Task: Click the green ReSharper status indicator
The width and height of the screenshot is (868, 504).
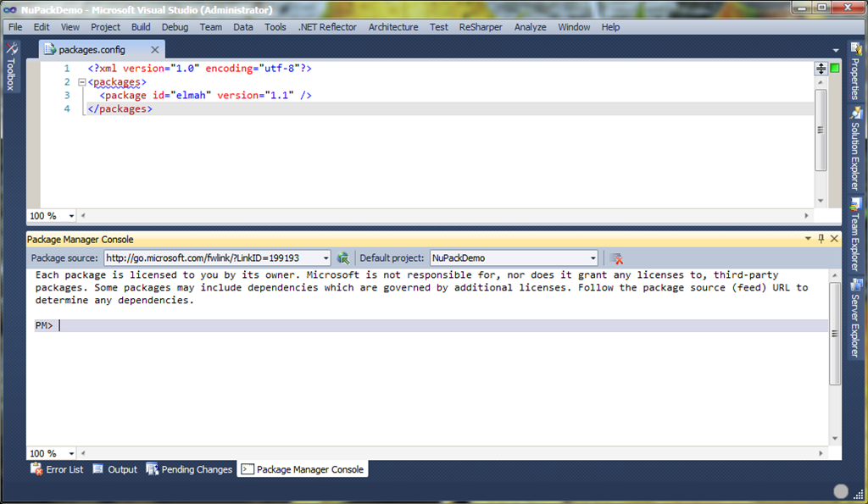Action: coord(835,68)
